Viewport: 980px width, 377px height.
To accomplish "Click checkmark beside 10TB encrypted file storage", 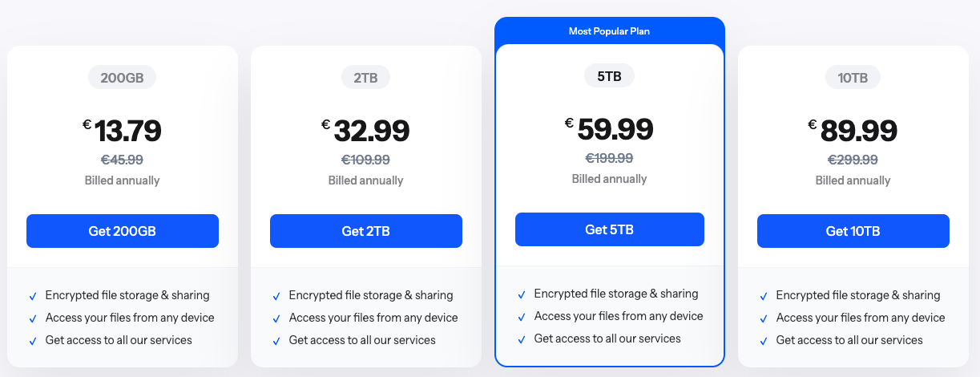I will pos(763,296).
